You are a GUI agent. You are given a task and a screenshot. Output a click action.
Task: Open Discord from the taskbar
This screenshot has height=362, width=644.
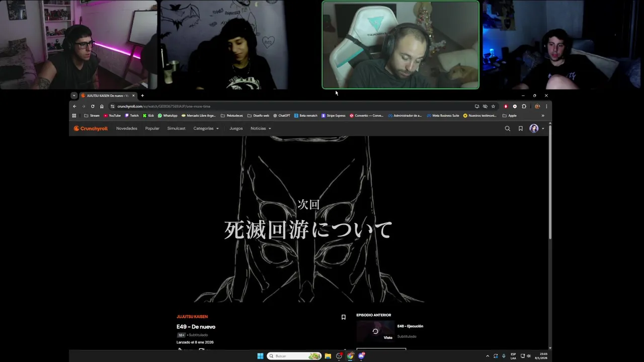pyautogui.click(x=361, y=356)
